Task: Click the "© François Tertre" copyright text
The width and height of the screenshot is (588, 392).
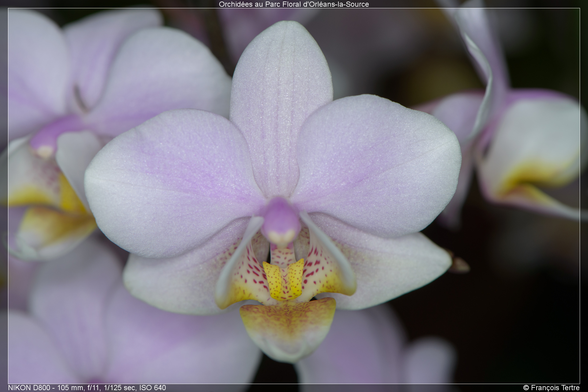Action: (x=551, y=388)
